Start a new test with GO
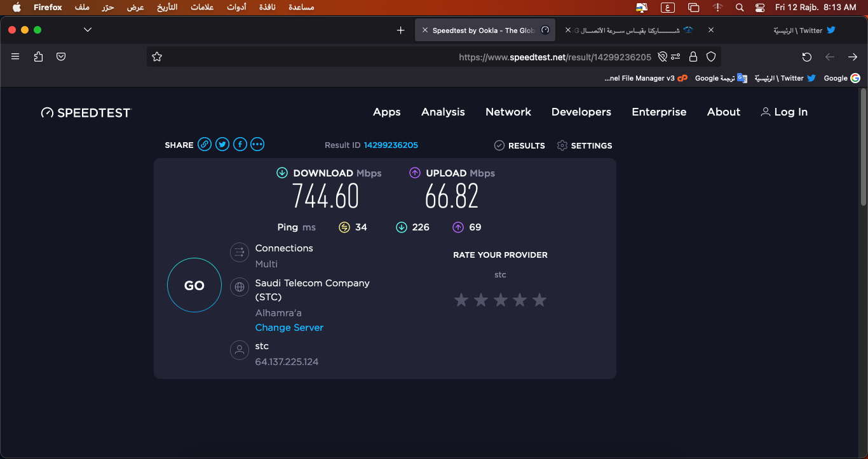The height and width of the screenshot is (459, 868). (x=194, y=285)
